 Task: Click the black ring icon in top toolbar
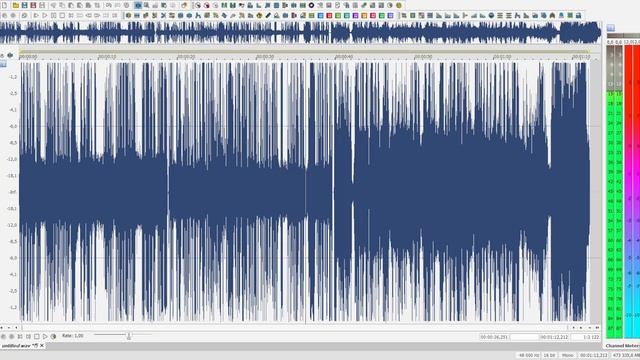pyautogui.click(x=311, y=5)
